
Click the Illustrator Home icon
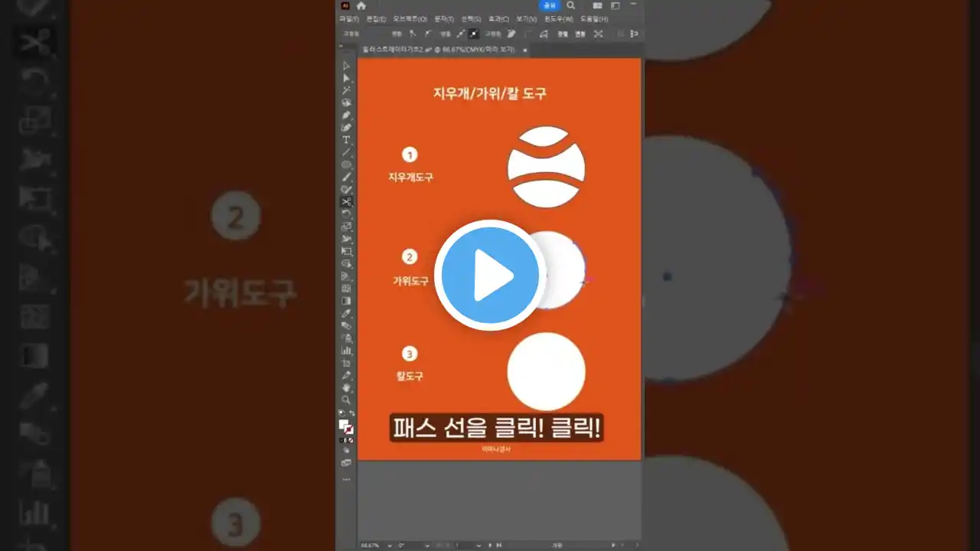pyautogui.click(x=361, y=5)
